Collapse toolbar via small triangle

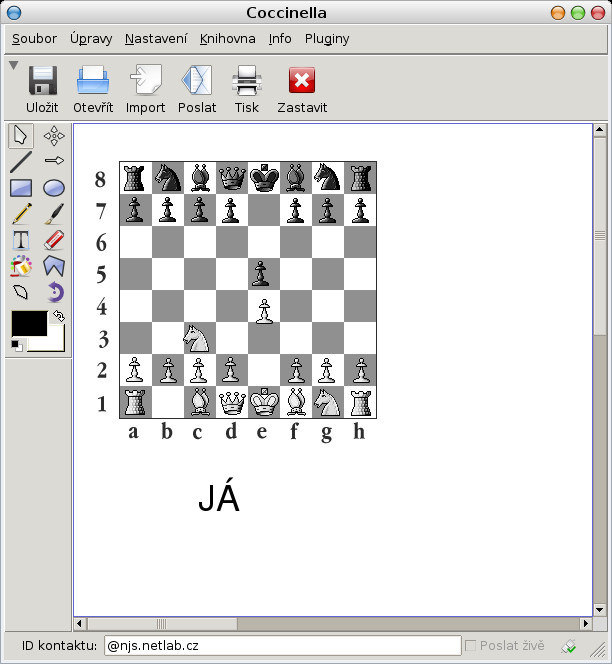(14, 65)
